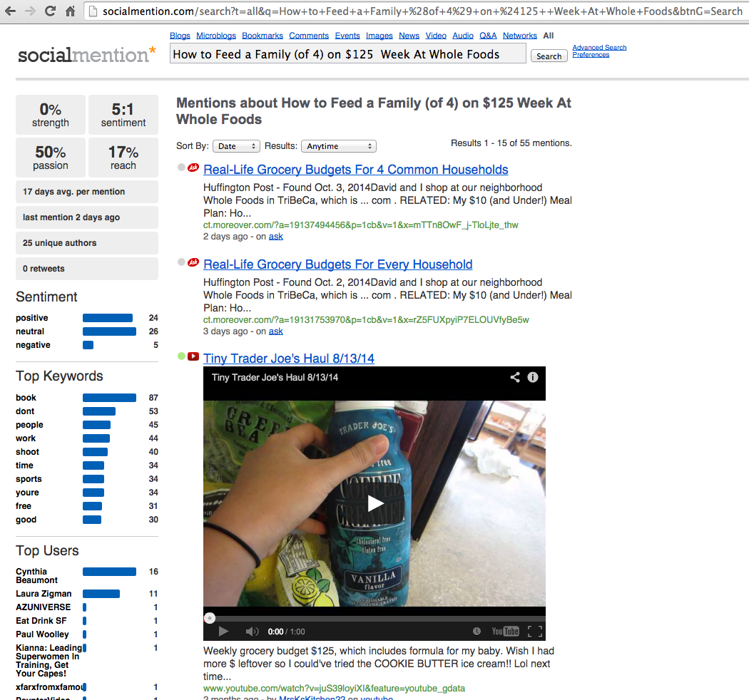Image resolution: width=749 pixels, height=700 pixels.
Task: Click the ct.moreover.com URL ending in 'TloLjte_thw'
Action: (x=361, y=225)
